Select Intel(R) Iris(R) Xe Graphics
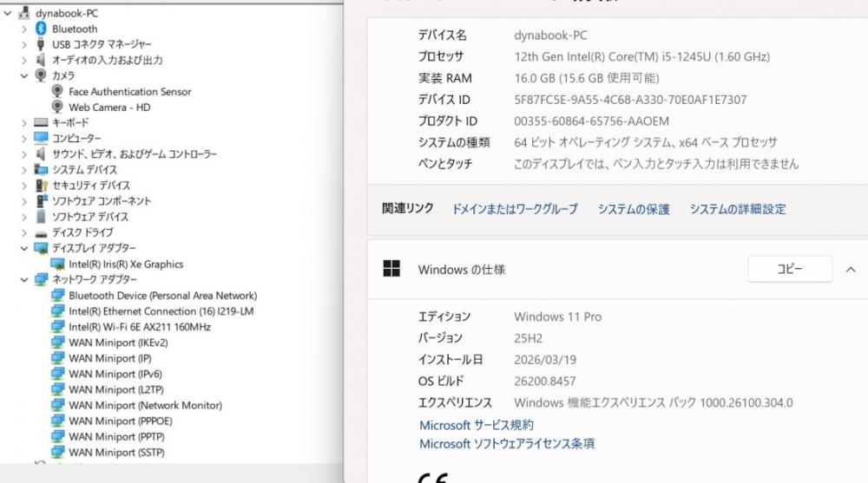This screenshot has width=868, height=483. click(x=126, y=264)
